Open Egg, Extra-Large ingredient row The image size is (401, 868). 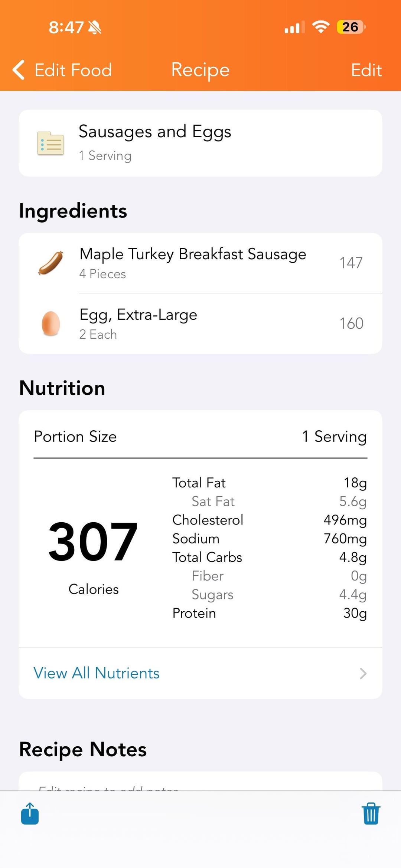138,315
